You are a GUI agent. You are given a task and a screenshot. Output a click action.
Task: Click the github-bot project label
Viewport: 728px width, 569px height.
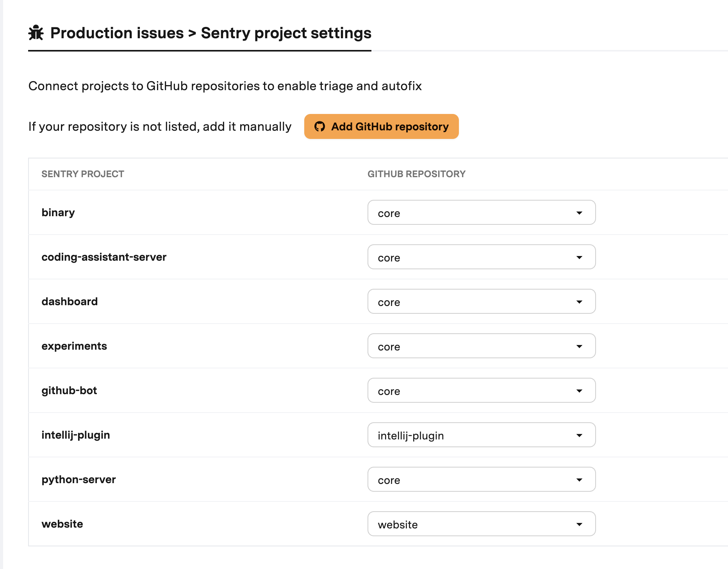pyautogui.click(x=69, y=390)
